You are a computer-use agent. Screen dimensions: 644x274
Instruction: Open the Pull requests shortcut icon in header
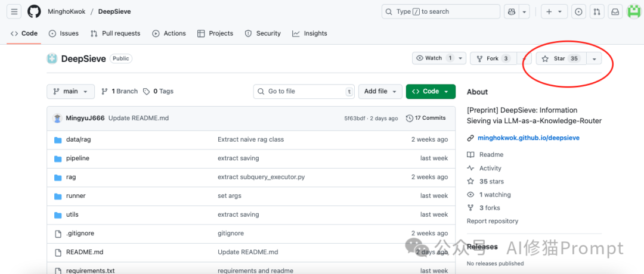coord(597,11)
